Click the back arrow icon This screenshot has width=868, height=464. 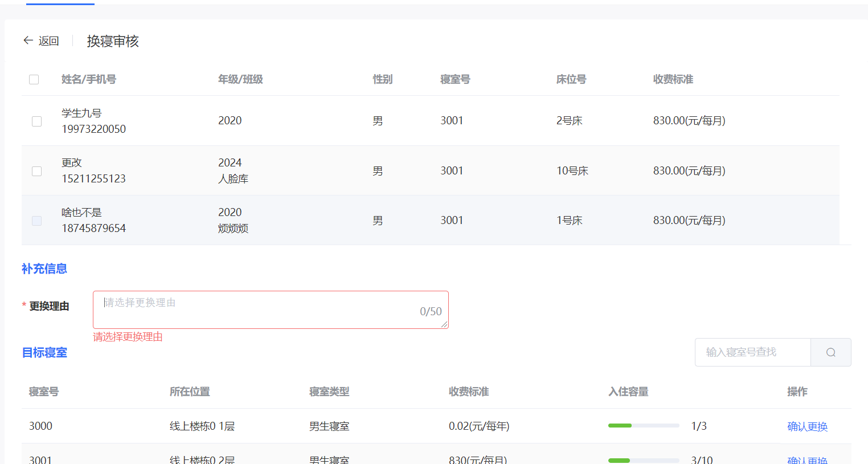(x=28, y=40)
